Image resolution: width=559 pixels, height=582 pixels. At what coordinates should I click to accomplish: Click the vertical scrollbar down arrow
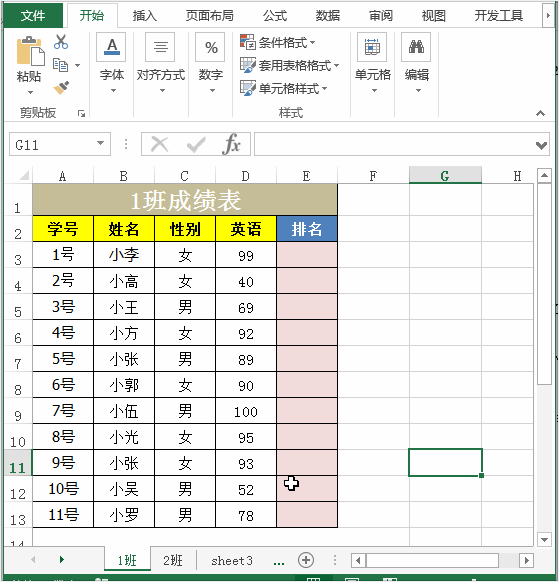click(544, 539)
